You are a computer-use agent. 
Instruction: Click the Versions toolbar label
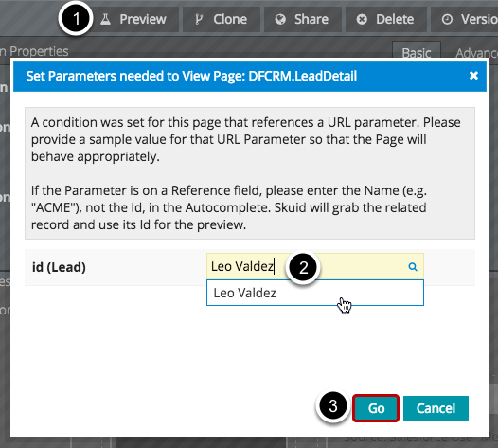click(479, 19)
